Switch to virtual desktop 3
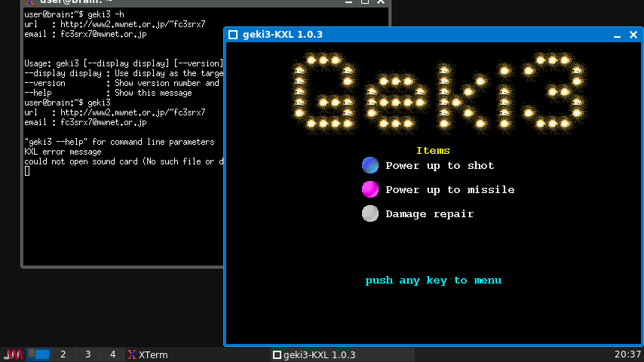Screen dimensions: 644x362 click(88, 354)
